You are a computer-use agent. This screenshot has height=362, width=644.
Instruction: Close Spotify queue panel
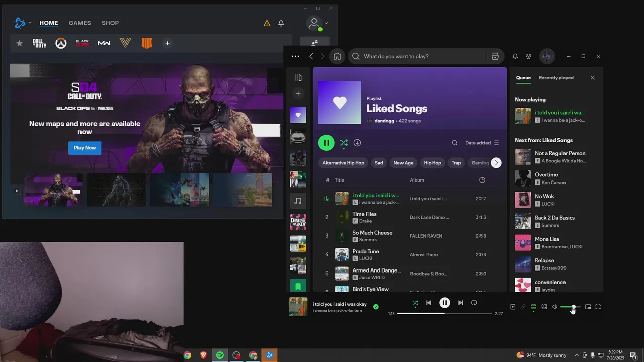pyautogui.click(x=593, y=78)
